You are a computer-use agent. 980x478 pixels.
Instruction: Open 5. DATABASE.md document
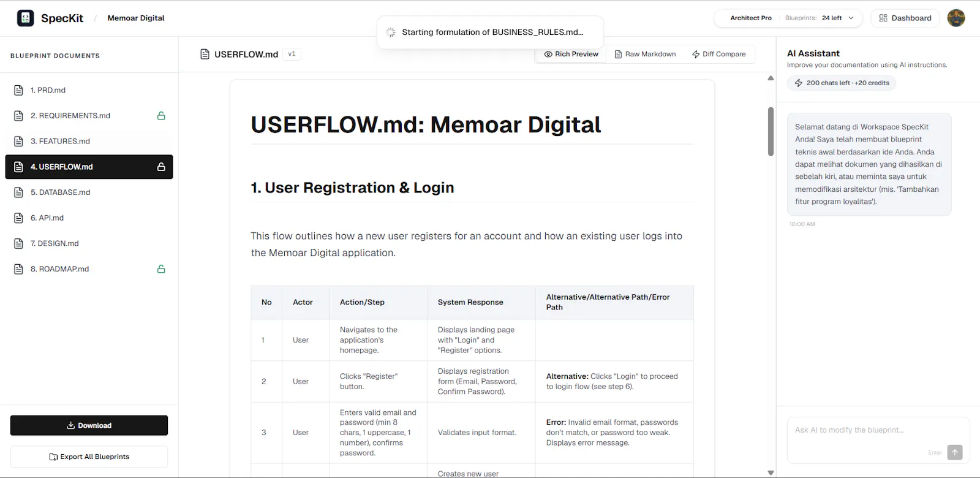(89, 192)
